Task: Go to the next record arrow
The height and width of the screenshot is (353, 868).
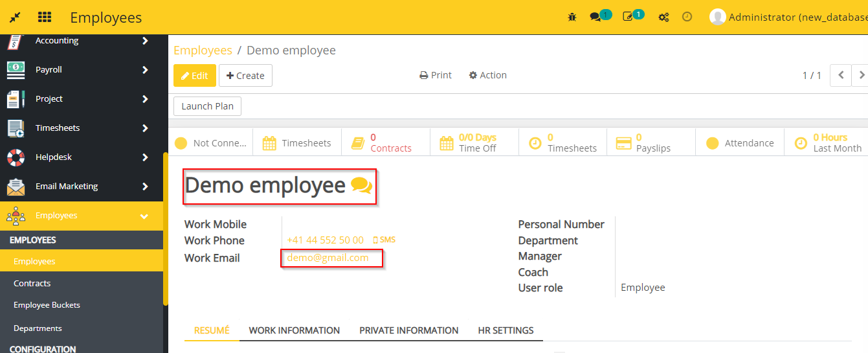Action: pos(861,75)
